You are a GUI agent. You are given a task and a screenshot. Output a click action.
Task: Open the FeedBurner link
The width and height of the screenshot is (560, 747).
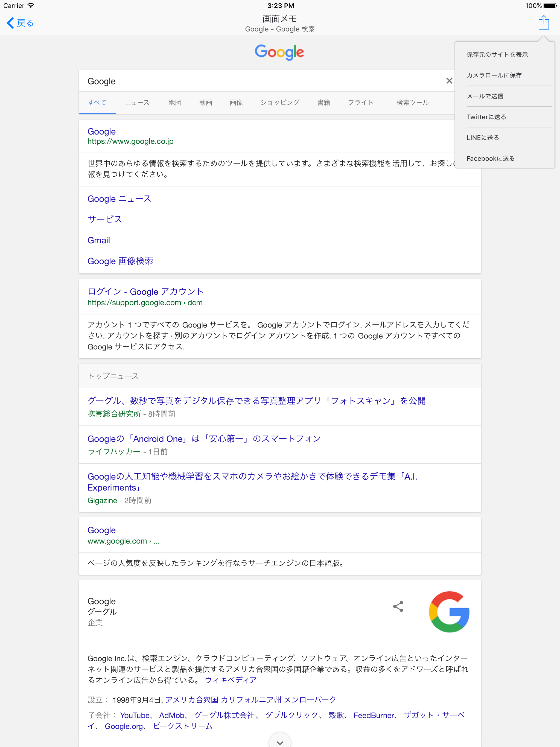click(374, 715)
